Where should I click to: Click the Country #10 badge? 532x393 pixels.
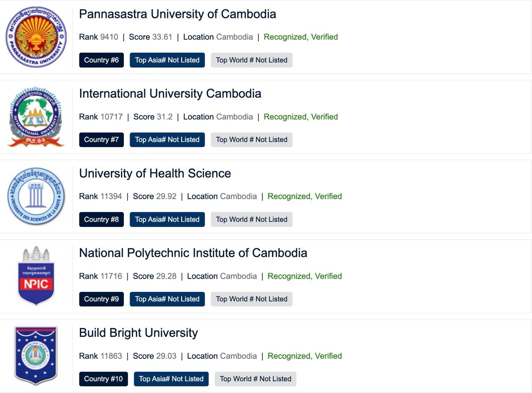(x=103, y=379)
